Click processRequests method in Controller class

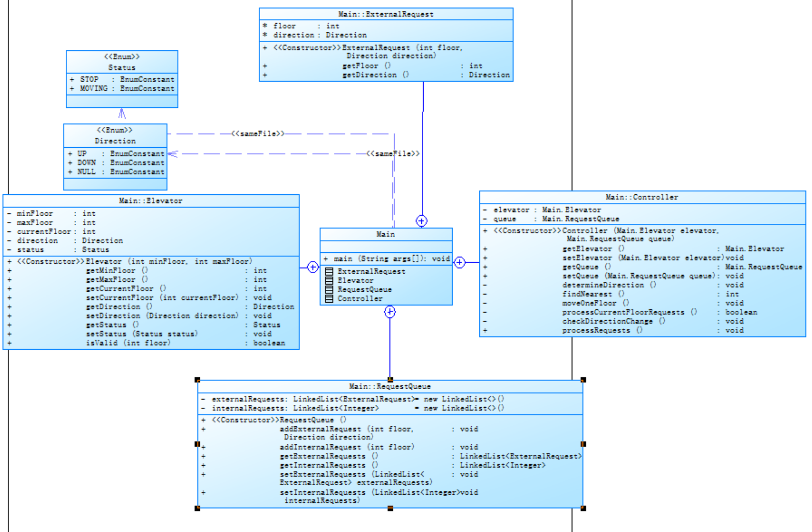click(x=596, y=330)
